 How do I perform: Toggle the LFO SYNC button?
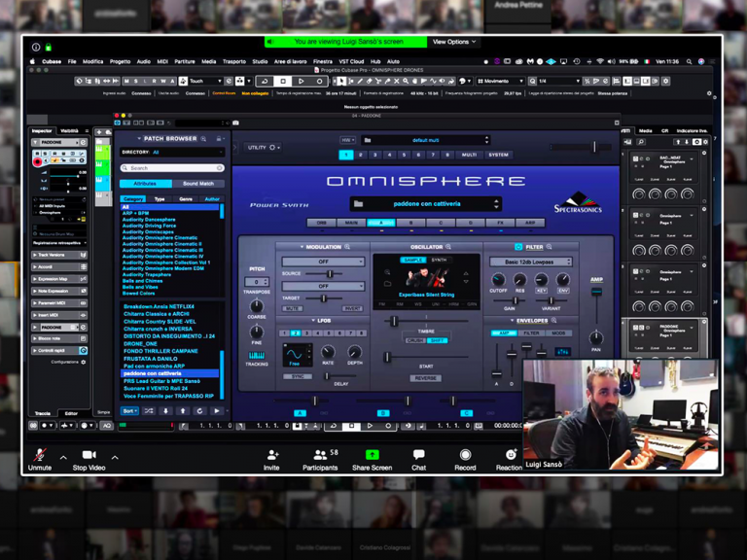click(x=298, y=376)
